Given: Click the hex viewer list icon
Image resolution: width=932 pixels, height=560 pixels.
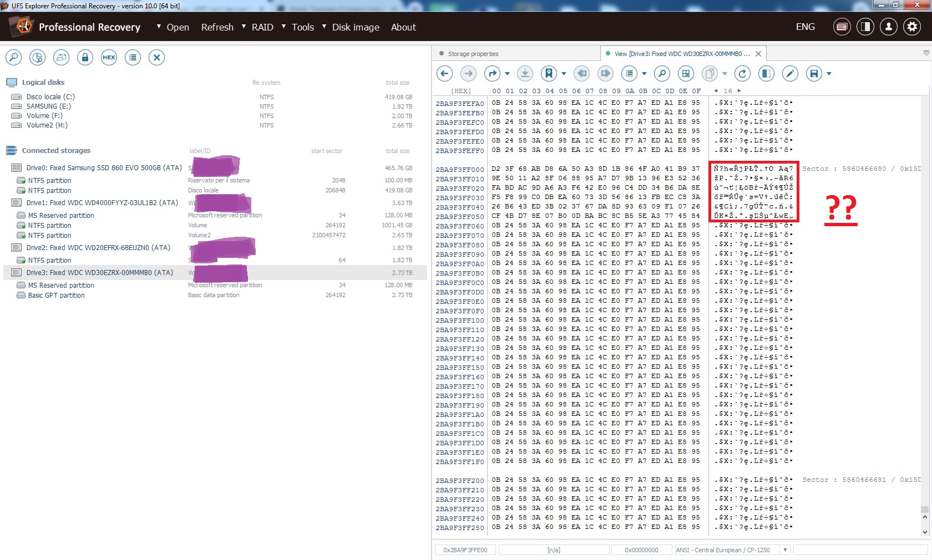Looking at the screenshot, I should pos(629,73).
